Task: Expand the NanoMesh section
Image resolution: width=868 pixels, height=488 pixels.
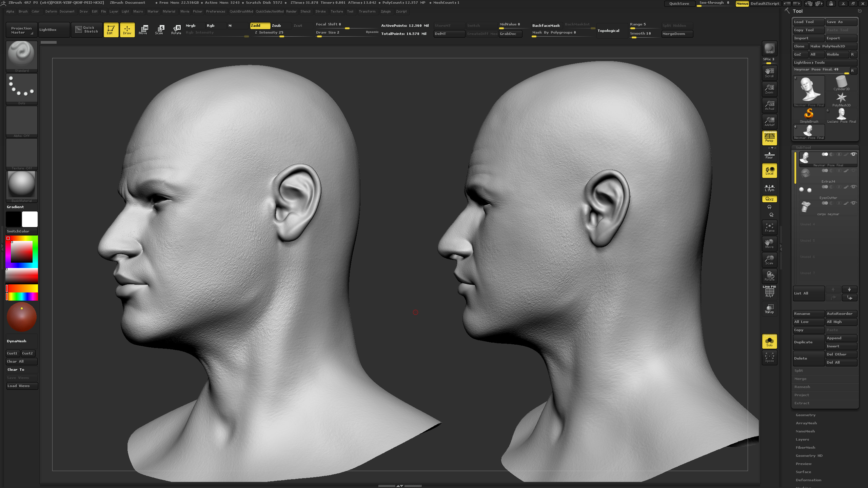Action: click(805, 431)
